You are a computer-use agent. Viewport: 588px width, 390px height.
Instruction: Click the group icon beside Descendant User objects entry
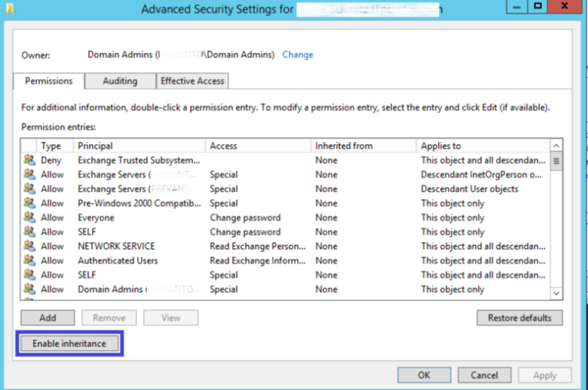click(x=29, y=188)
